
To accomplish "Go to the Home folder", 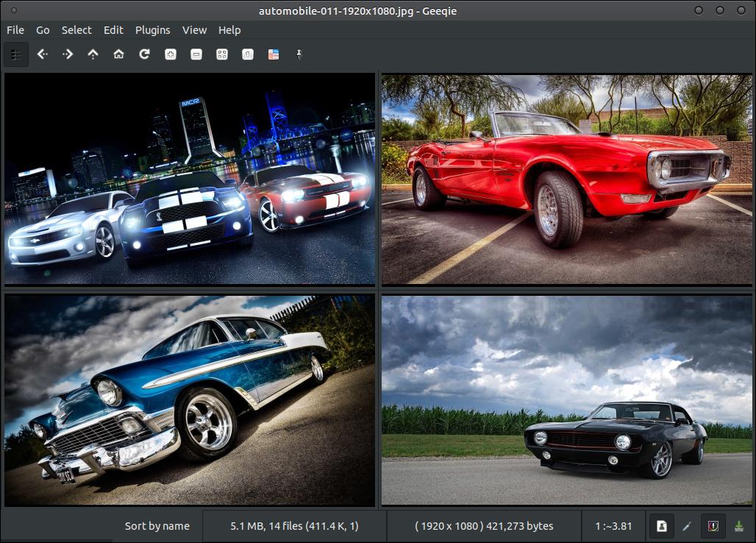I will [x=118, y=54].
